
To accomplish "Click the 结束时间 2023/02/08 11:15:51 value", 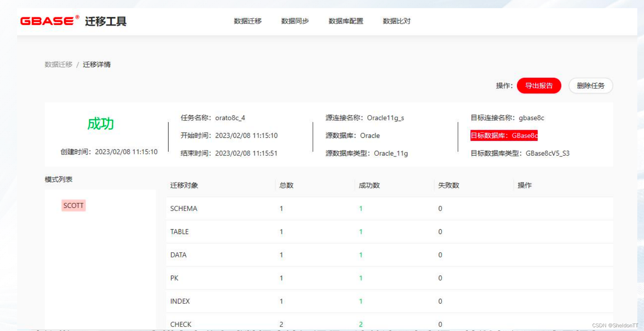I will click(246, 153).
